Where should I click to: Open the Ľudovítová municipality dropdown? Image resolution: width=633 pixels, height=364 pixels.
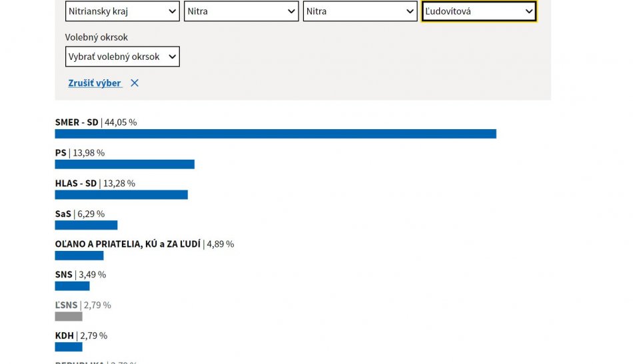479,11
